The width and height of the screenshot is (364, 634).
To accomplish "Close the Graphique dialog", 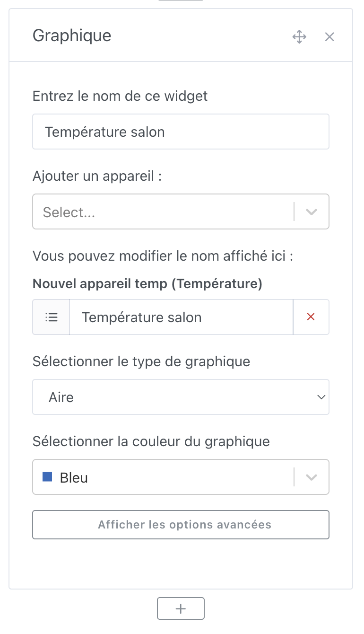I will click(x=329, y=36).
